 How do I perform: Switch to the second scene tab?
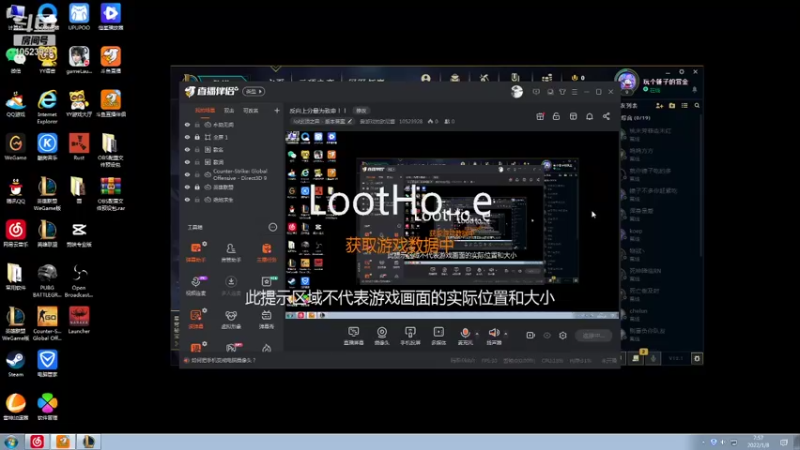tap(229, 110)
